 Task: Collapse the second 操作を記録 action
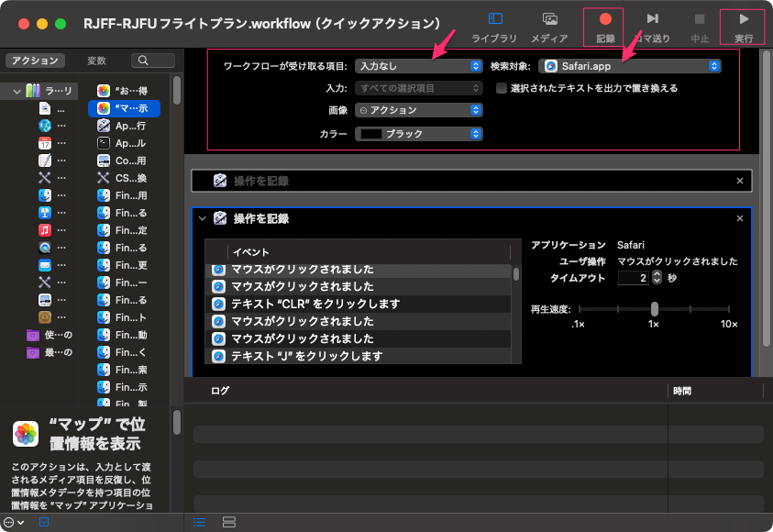[203, 218]
